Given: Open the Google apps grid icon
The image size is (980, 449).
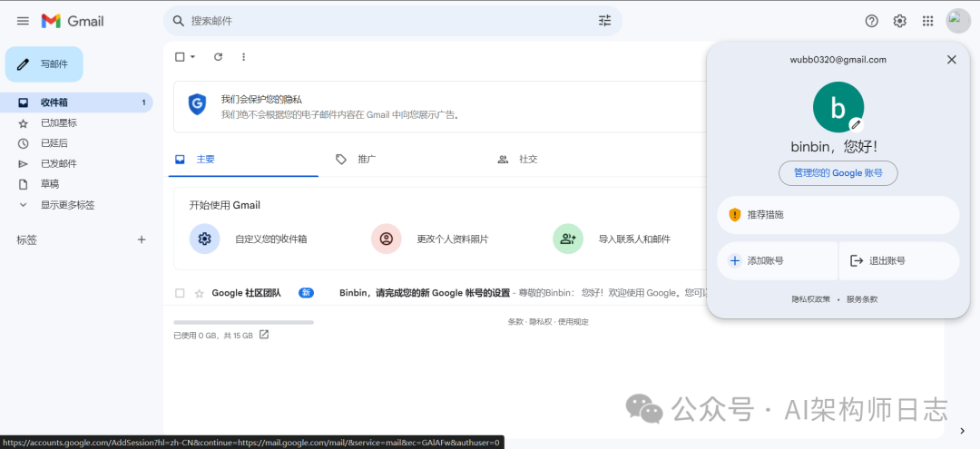Looking at the screenshot, I should coord(927,21).
